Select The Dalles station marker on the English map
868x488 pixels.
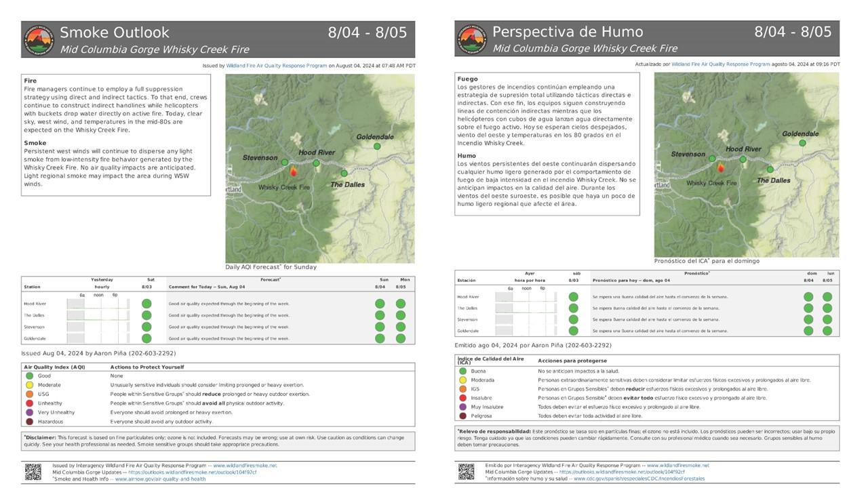[344, 174]
